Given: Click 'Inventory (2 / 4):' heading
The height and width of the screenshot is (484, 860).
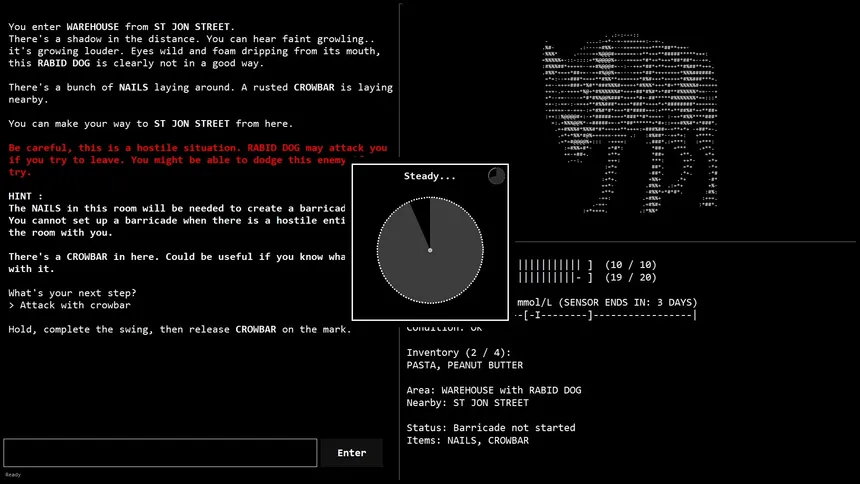Looking at the screenshot, I should click(459, 352).
